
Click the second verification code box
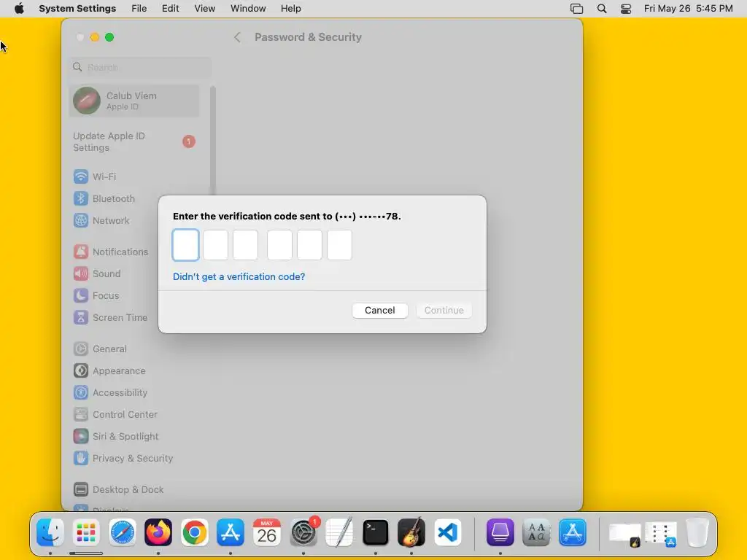click(x=215, y=245)
